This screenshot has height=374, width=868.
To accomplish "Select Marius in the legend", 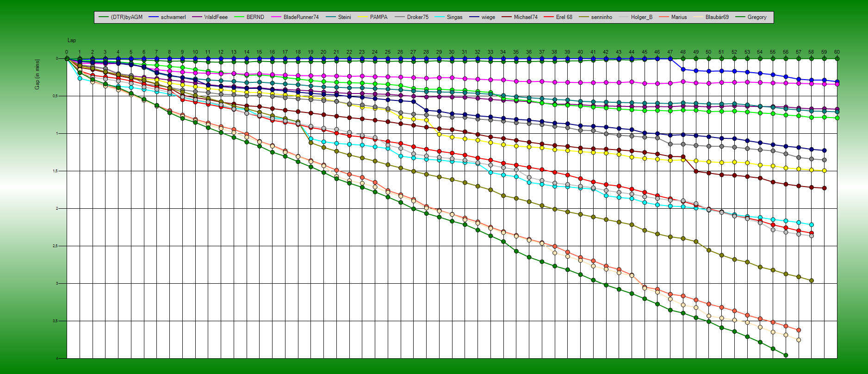I will [x=672, y=17].
